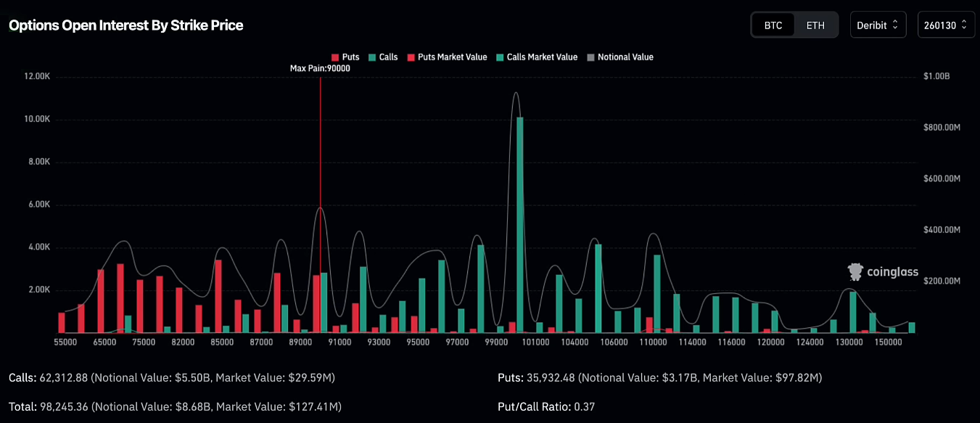Click the gray Notional Value color swatch

click(x=590, y=57)
